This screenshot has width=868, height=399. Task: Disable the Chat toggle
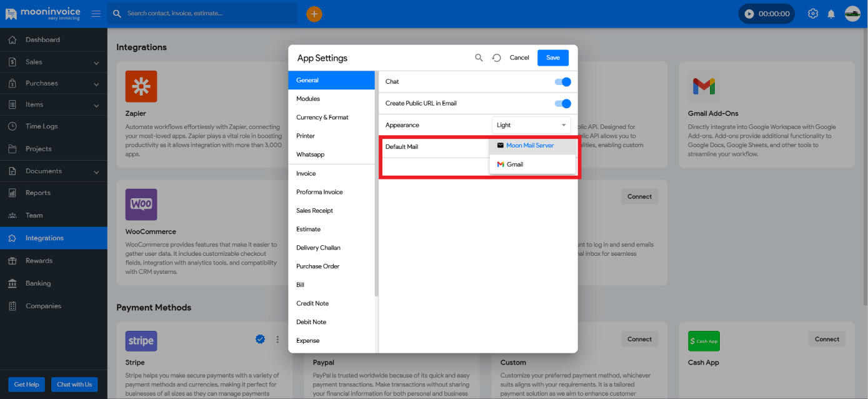(562, 82)
